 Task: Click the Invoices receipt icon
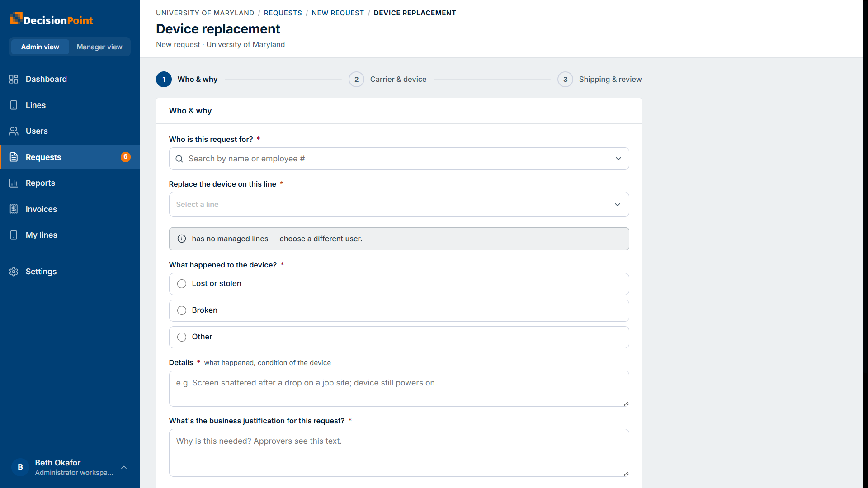pos(14,209)
